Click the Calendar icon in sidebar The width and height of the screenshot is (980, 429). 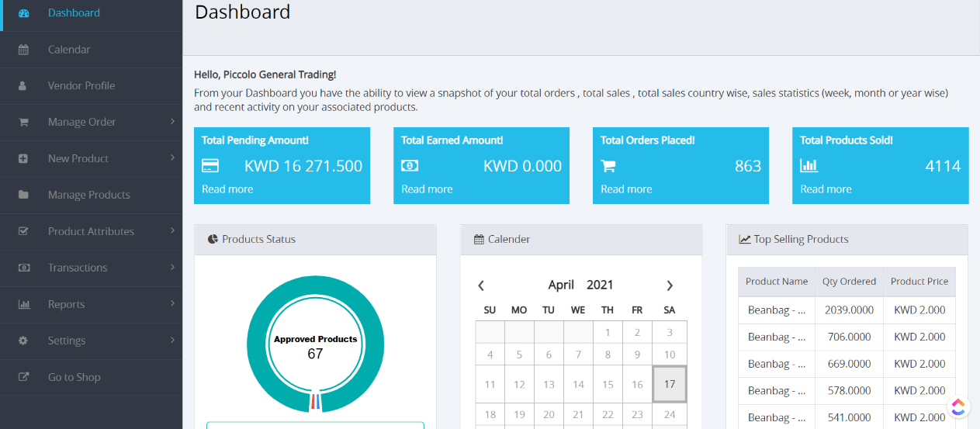(23, 50)
